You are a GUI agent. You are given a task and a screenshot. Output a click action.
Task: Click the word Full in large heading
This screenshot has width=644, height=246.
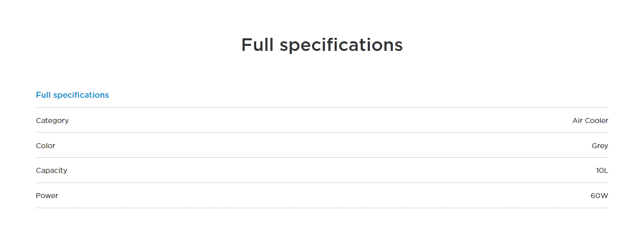(x=258, y=45)
